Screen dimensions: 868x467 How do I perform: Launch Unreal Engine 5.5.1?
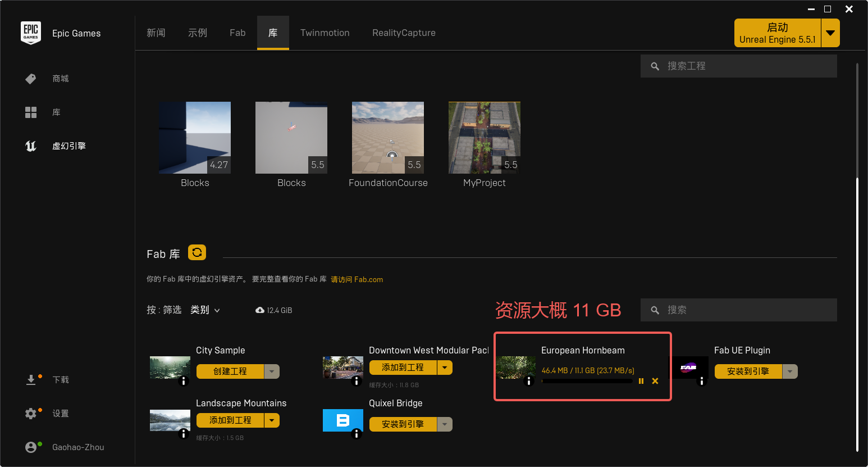point(778,33)
